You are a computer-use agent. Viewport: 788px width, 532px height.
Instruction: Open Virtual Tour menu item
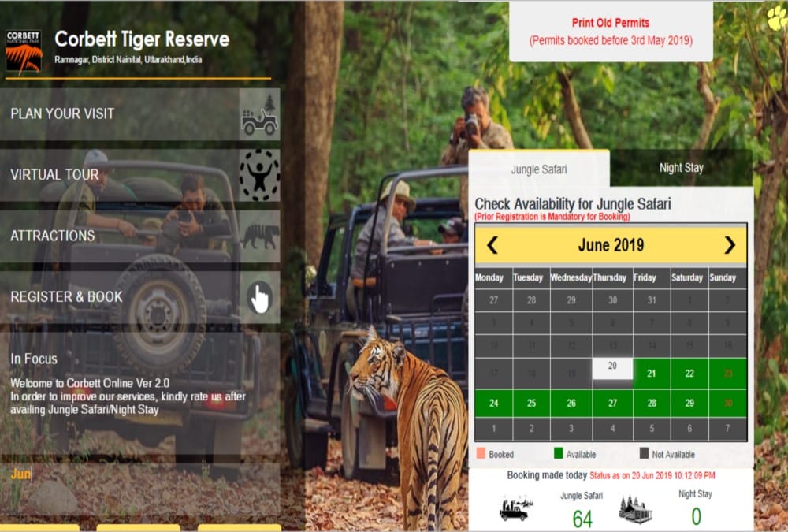point(139,175)
